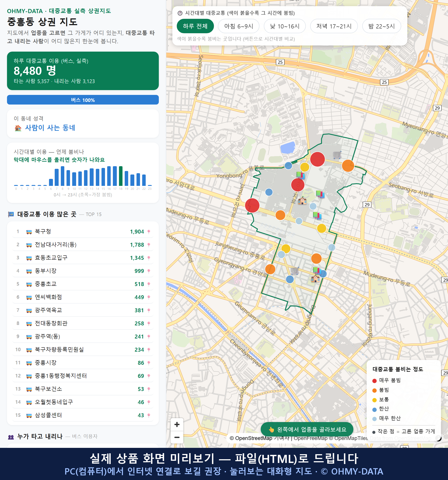
Task: Click the pin icon in the 전대동창회관 row
Action: 149,324
